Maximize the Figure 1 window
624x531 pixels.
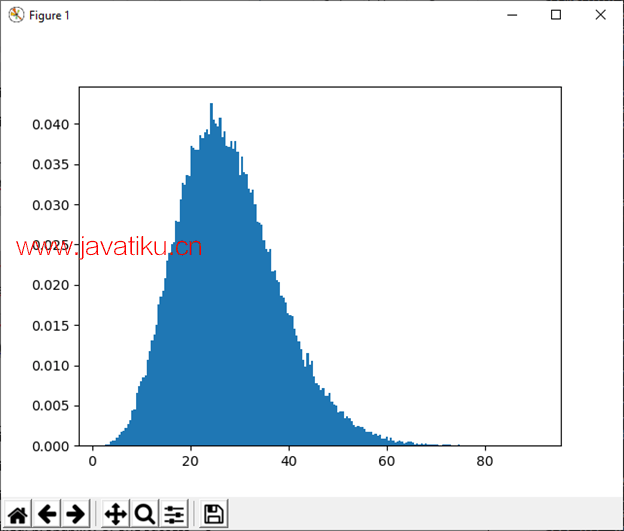[556, 15]
